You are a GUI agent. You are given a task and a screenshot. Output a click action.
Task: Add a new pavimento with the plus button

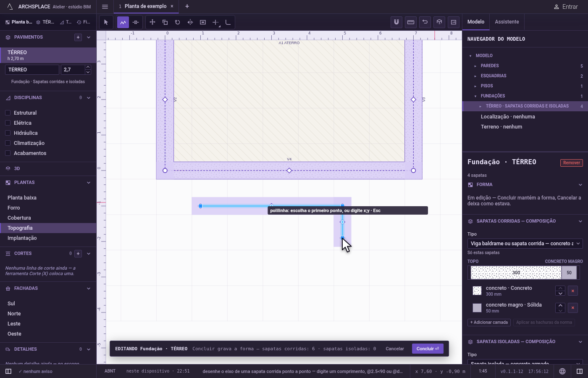pyautogui.click(x=78, y=37)
